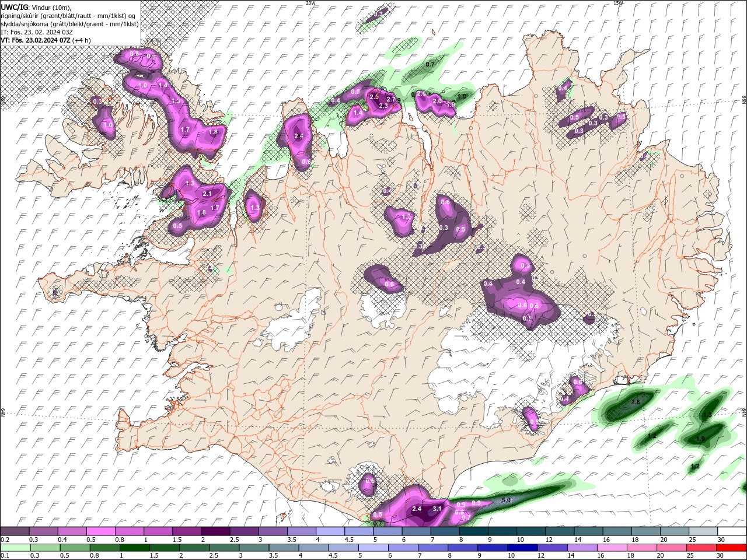747x560 pixels.
Task: Click the 'IT: Fös. 23. 02. 2024 03Z' line
Action: (37, 32)
